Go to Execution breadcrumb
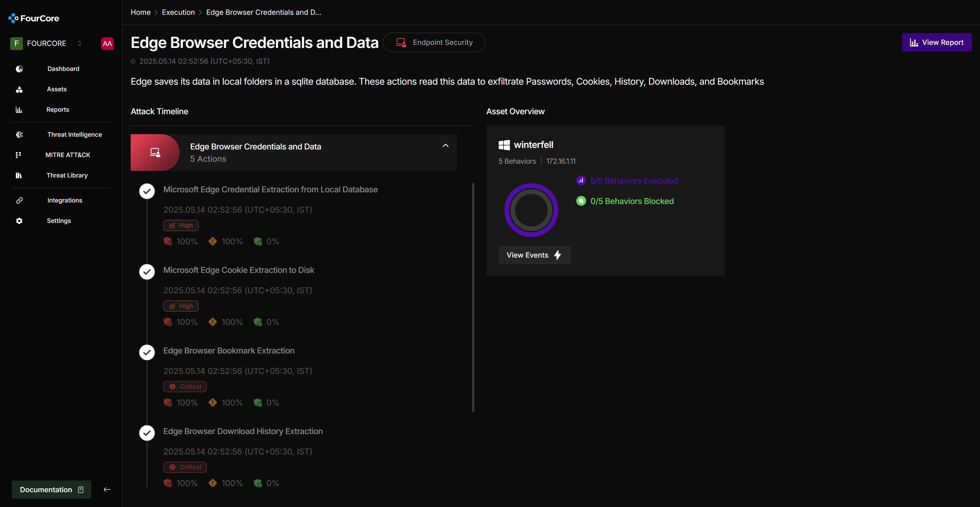980x507 pixels. (x=178, y=12)
